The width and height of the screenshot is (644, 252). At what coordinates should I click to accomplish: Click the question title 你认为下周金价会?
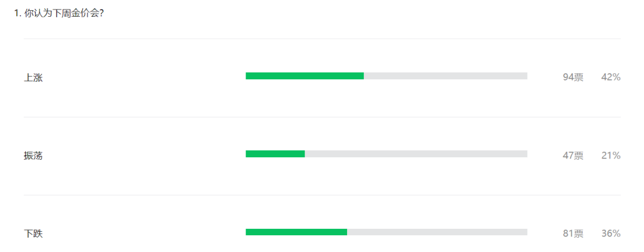[x=64, y=13]
